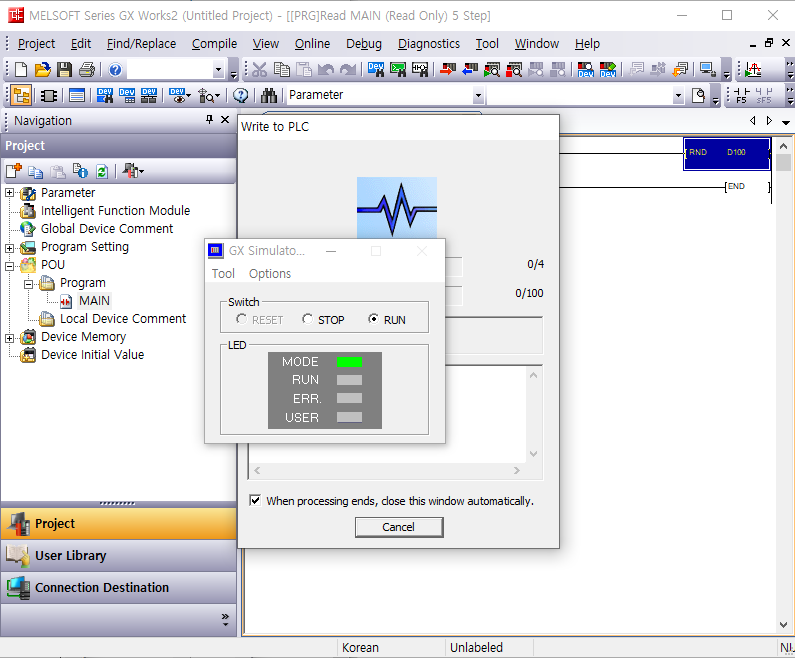Open the Compile menu

[x=214, y=44]
